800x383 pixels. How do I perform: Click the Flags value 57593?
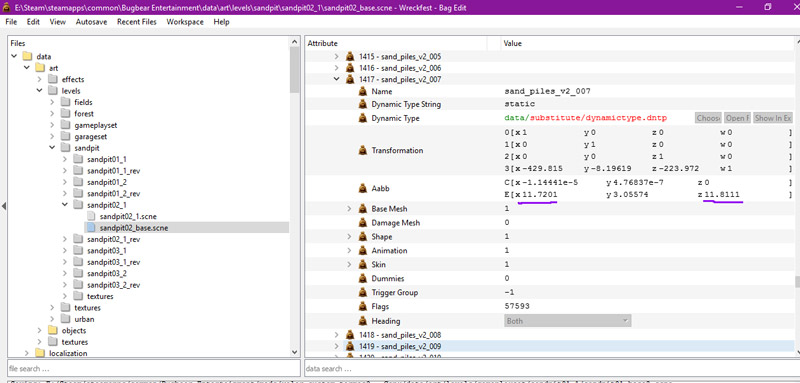pyautogui.click(x=516, y=307)
